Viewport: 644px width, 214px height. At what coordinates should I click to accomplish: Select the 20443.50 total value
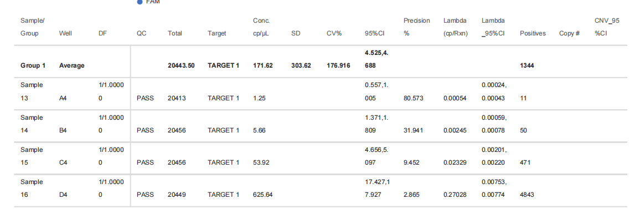(x=181, y=65)
